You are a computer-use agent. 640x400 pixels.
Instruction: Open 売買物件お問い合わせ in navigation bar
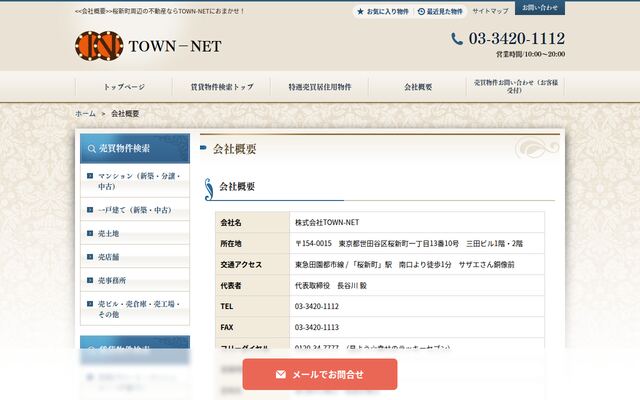tap(516, 87)
